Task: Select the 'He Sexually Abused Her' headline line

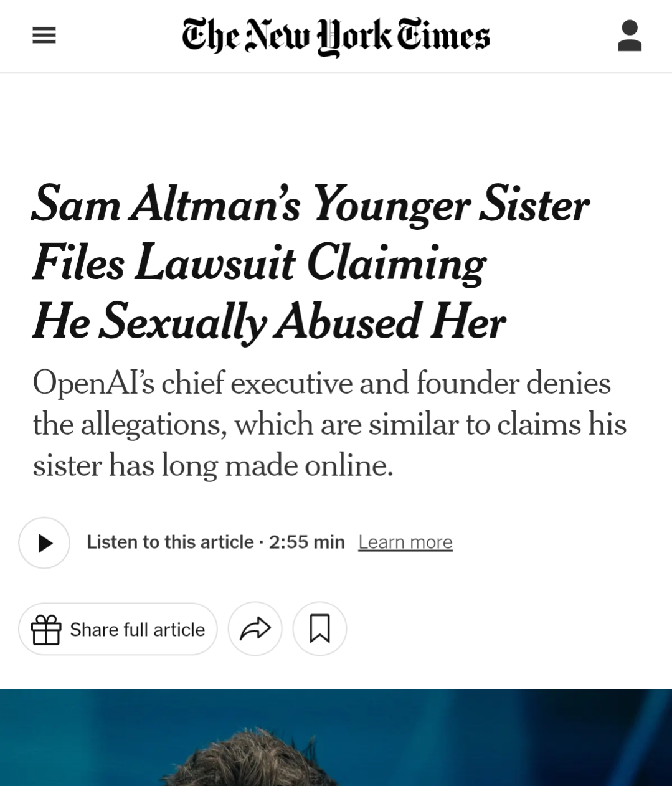Action: click(269, 321)
